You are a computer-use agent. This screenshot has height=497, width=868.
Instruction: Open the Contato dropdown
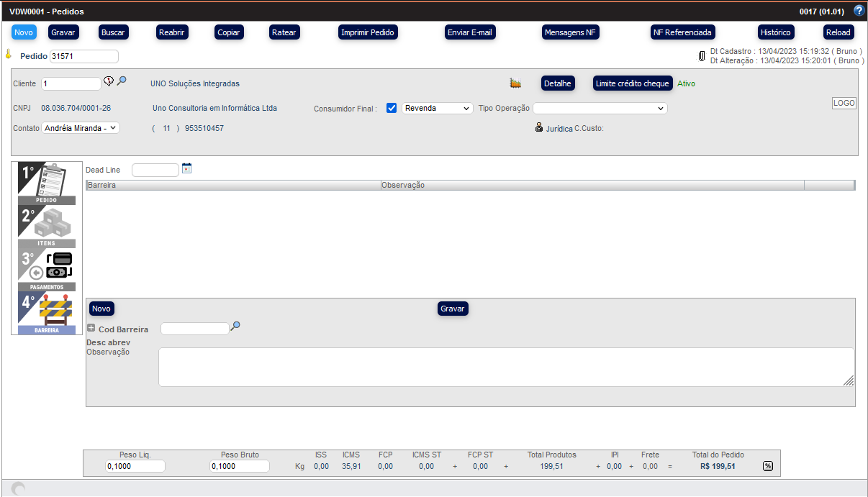pos(81,128)
